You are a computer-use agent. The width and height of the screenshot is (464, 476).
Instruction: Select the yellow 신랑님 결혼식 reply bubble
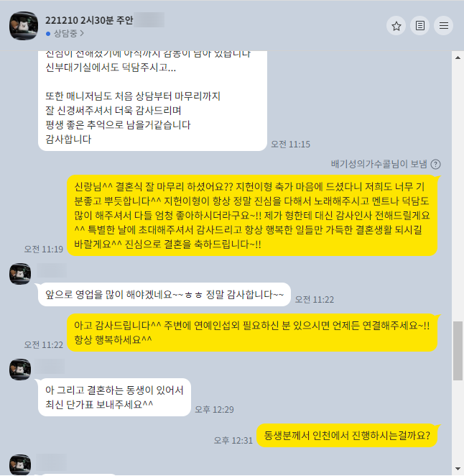[252, 215]
